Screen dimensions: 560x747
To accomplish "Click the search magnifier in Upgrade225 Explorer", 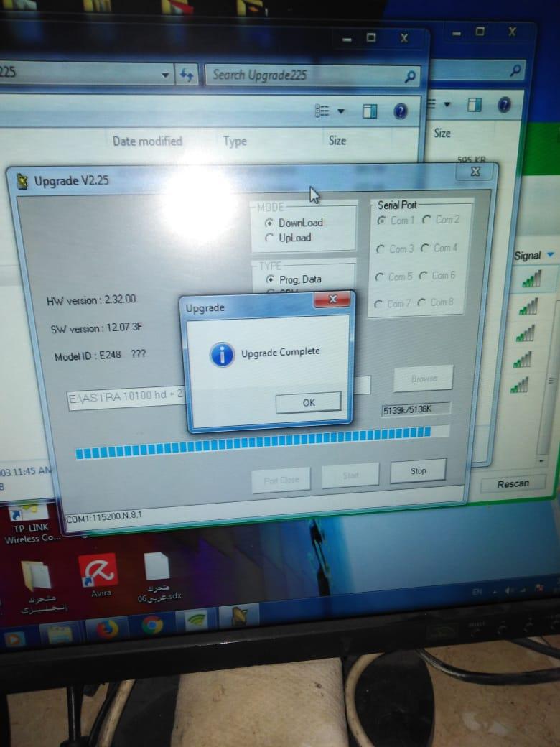I will coord(409,77).
